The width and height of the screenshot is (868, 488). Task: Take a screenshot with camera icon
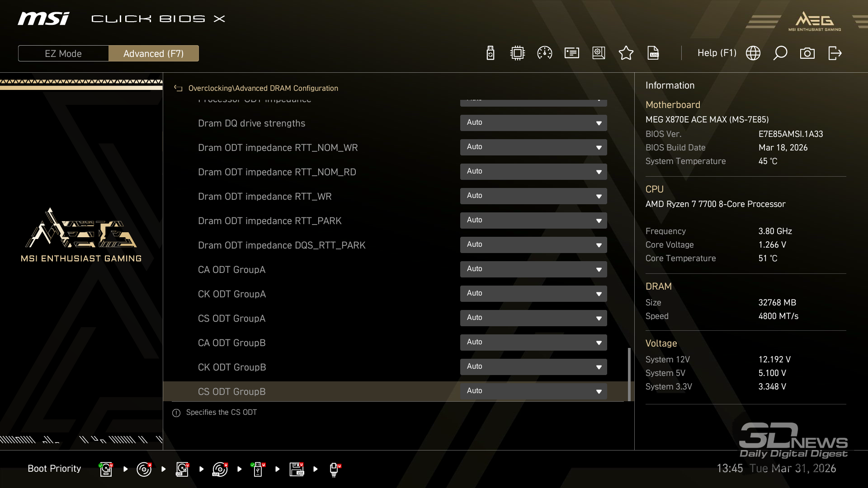[807, 53]
